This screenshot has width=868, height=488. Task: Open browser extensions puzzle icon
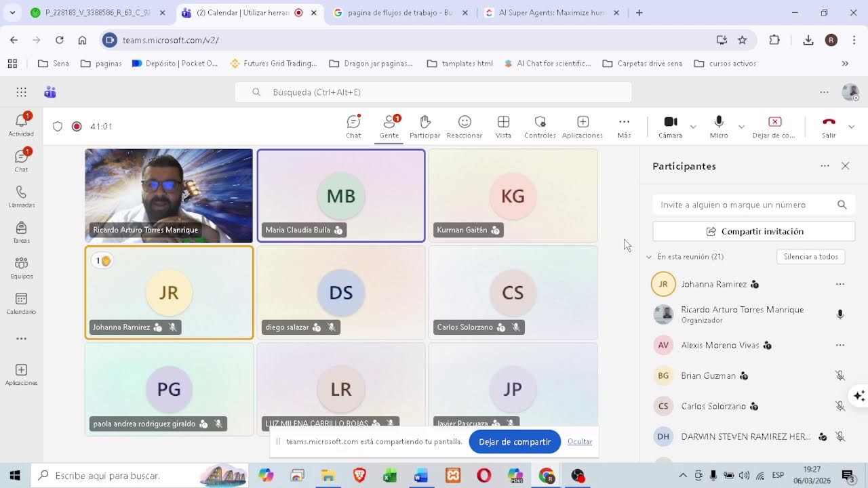pos(774,40)
